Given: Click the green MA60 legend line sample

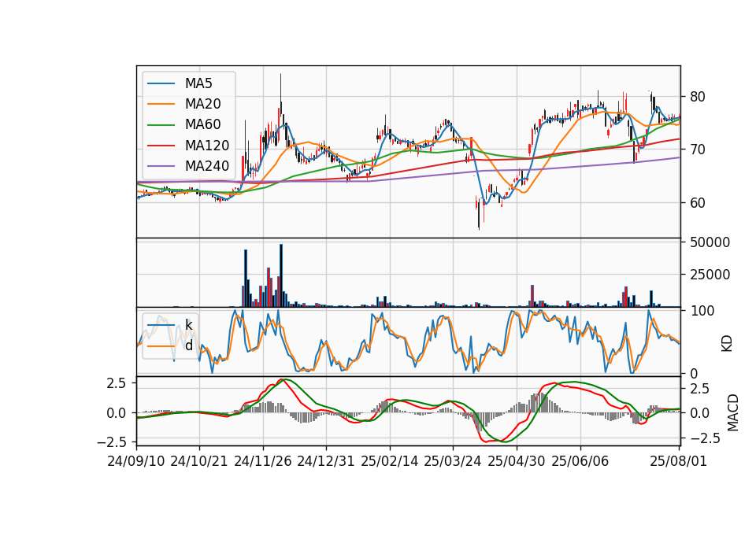Looking at the screenshot, I should click(161, 125).
